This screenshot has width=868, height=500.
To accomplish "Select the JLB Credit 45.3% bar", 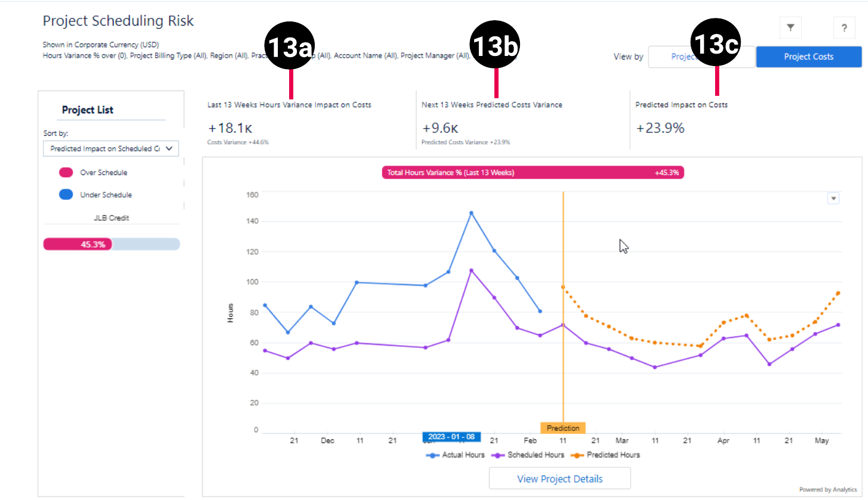I will (x=111, y=244).
